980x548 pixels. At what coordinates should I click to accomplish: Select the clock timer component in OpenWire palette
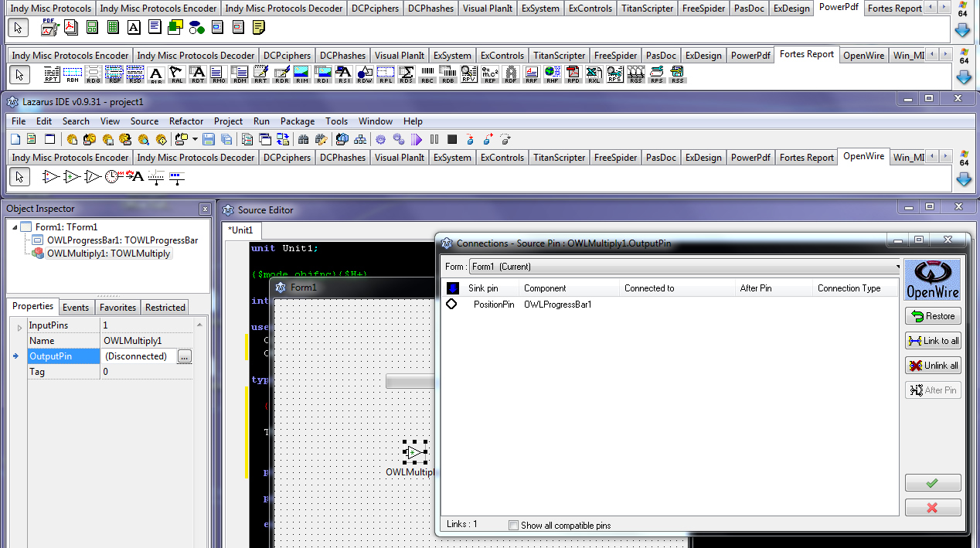pyautogui.click(x=113, y=176)
